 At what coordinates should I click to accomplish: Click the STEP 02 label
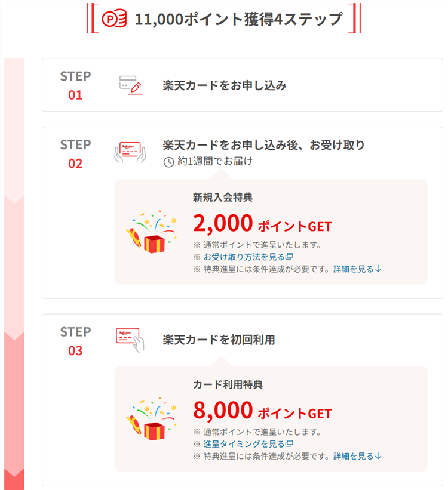[75, 154]
